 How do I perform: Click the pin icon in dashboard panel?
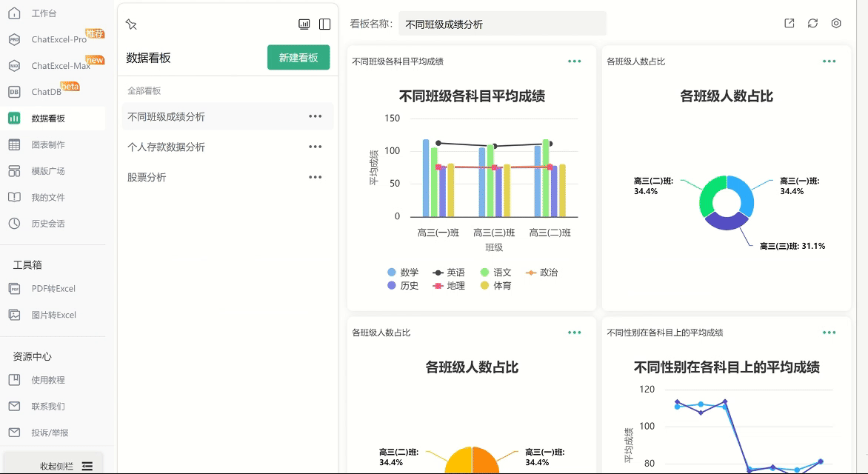(131, 24)
